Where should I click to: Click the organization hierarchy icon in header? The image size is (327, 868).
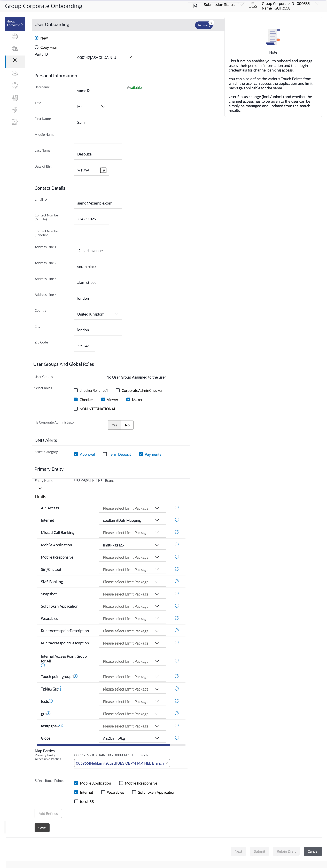tap(253, 5)
